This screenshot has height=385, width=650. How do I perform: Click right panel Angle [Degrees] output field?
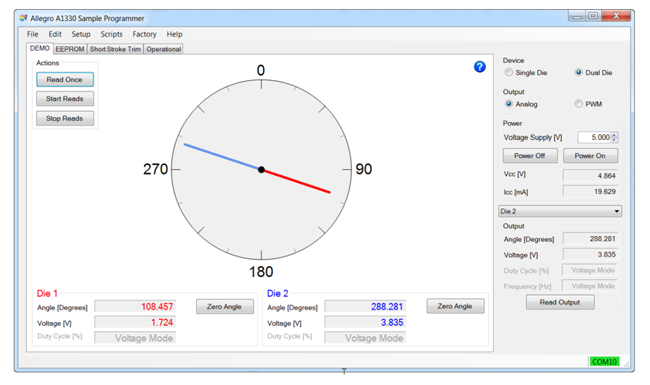coord(590,239)
